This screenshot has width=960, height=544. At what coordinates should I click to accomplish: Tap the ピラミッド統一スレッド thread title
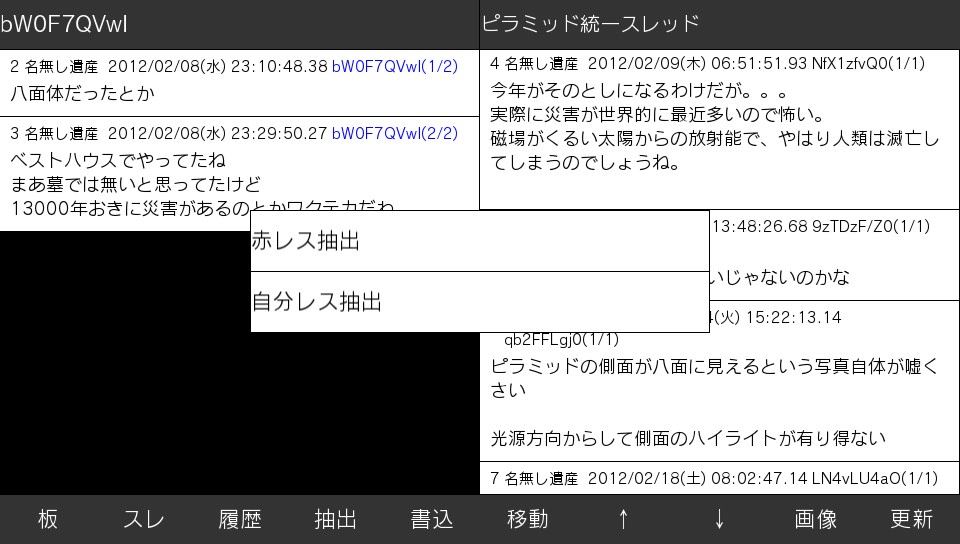point(590,24)
